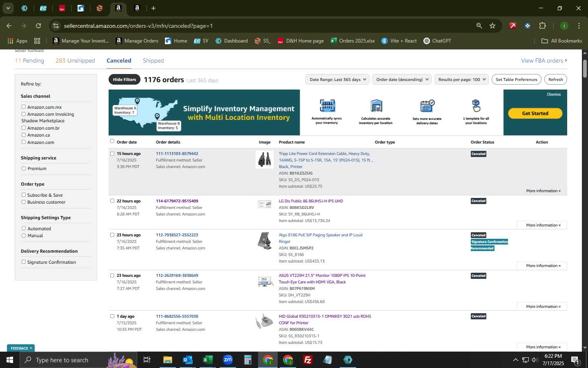
Task: Click Set Table Preferences button
Action: pyautogui.click(x=517, y=79)
